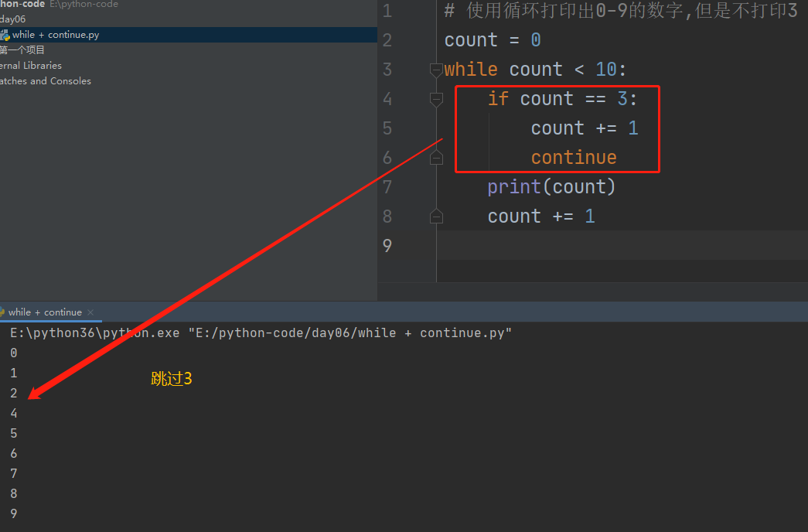Select the python-code project root
808x532 pixels.
(x=22, y=4)
